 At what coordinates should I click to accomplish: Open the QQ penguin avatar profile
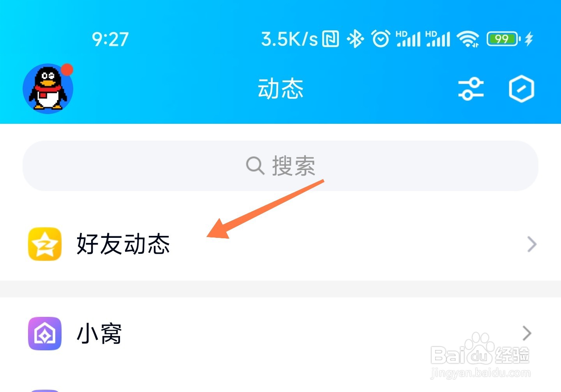tap(48, 89)
